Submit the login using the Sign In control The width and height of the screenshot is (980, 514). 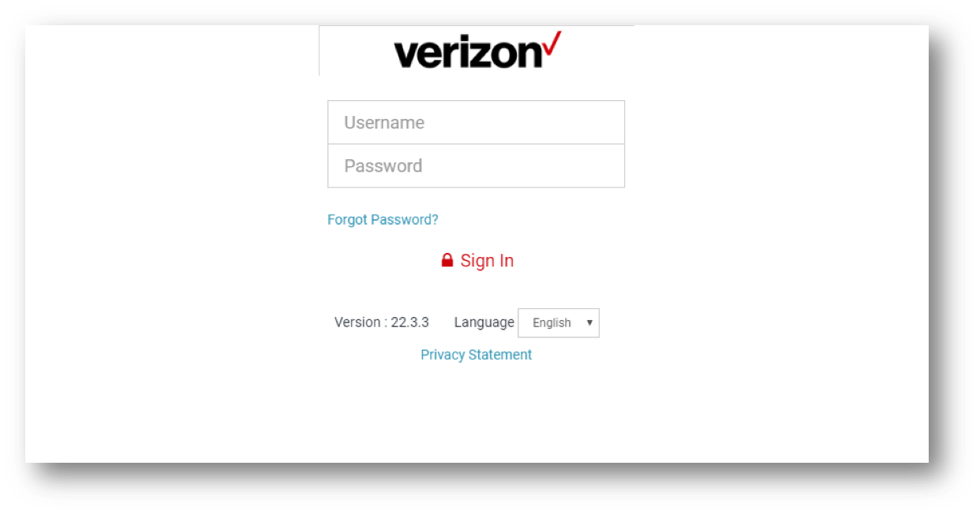pyautogui.click(x=477, y=261)
